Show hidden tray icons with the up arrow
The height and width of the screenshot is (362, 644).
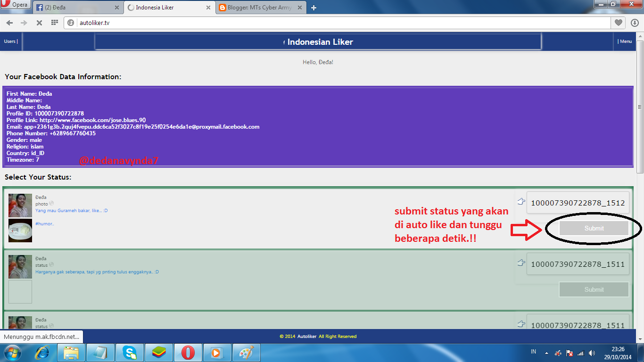tap(546, 353)
